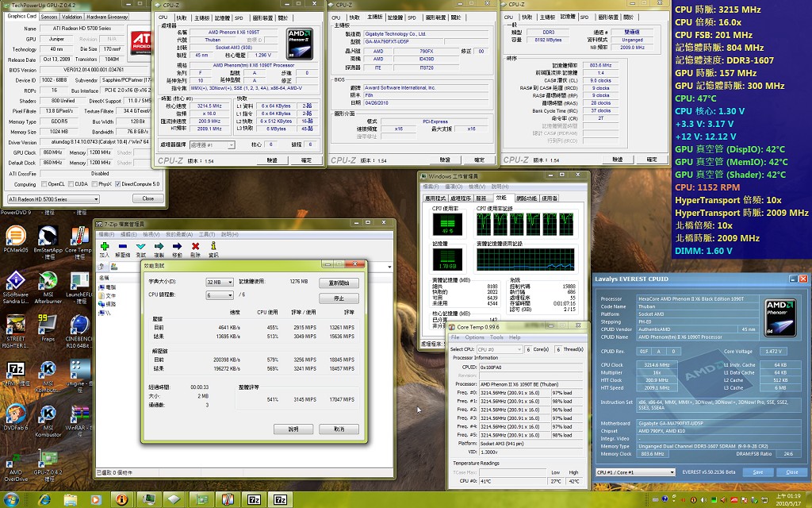812x508 pixels.
Task: Click the blue minus Extract (解壓縮) icon
Action: click(123, 246)
